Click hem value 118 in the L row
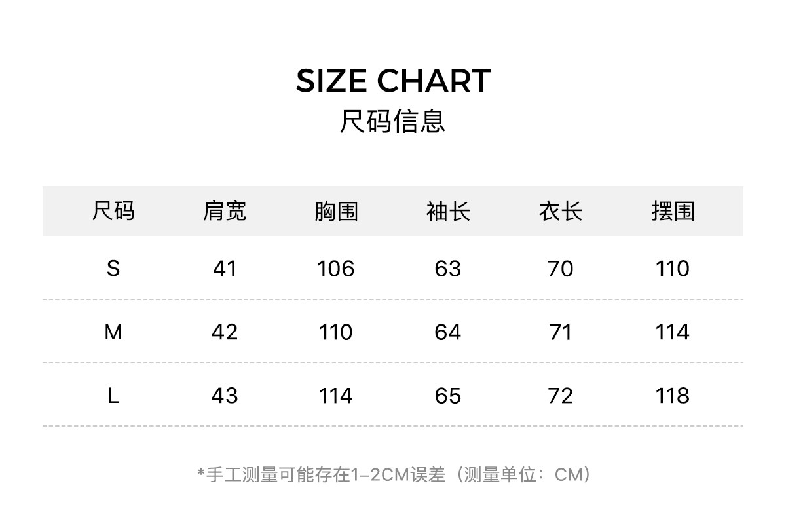Image resolution: width=786 pixels, height=532 pixels. [x=673, y=396]
